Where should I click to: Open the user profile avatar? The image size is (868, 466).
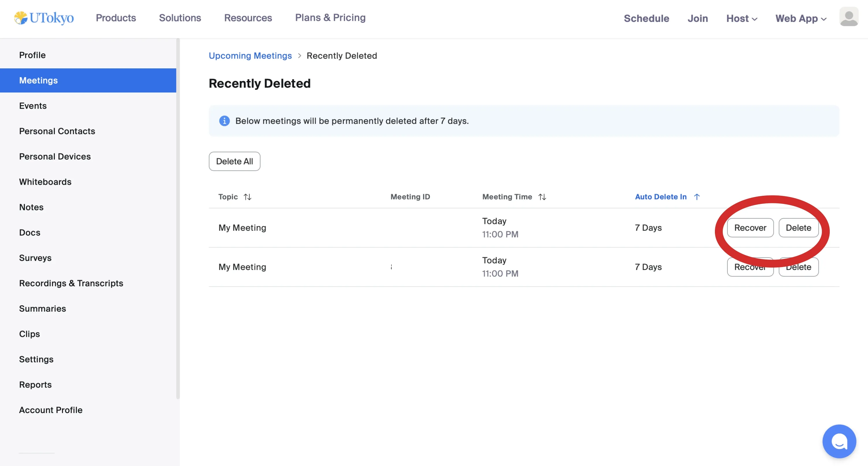pyautogui.click(x=849, y=17)
